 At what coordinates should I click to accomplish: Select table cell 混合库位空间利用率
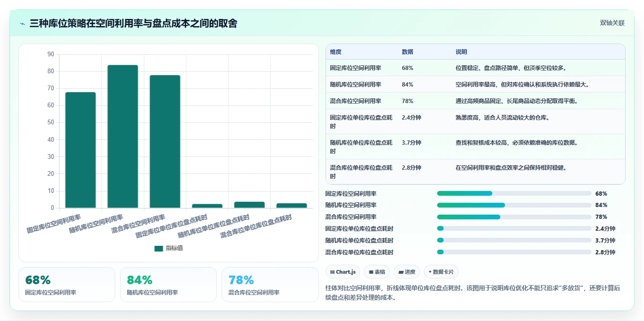pos(356,101)
